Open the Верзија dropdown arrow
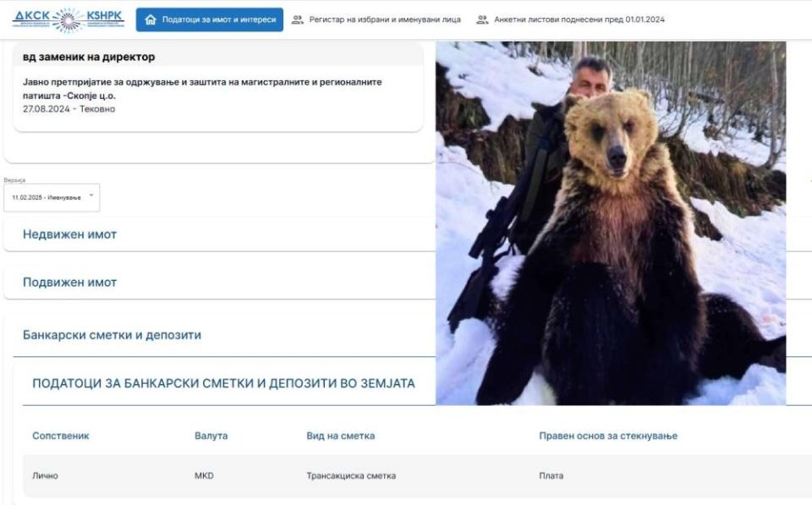The width and height of the screenshot is (812, 505). click(x=91, y=195)
